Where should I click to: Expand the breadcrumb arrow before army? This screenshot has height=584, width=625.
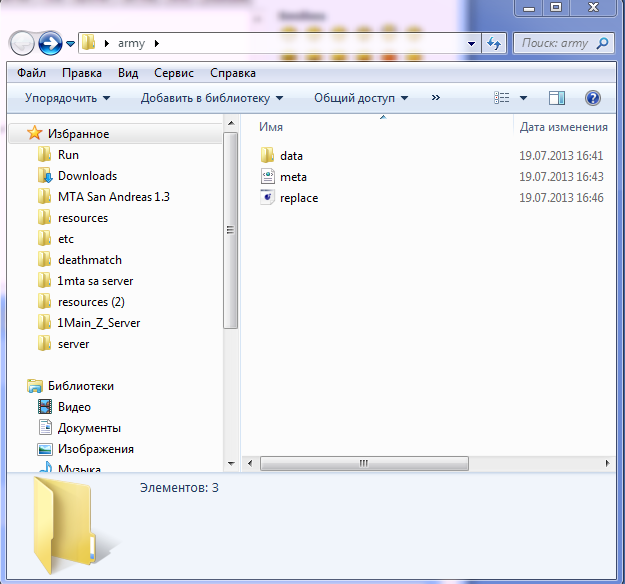coord(106,43)
